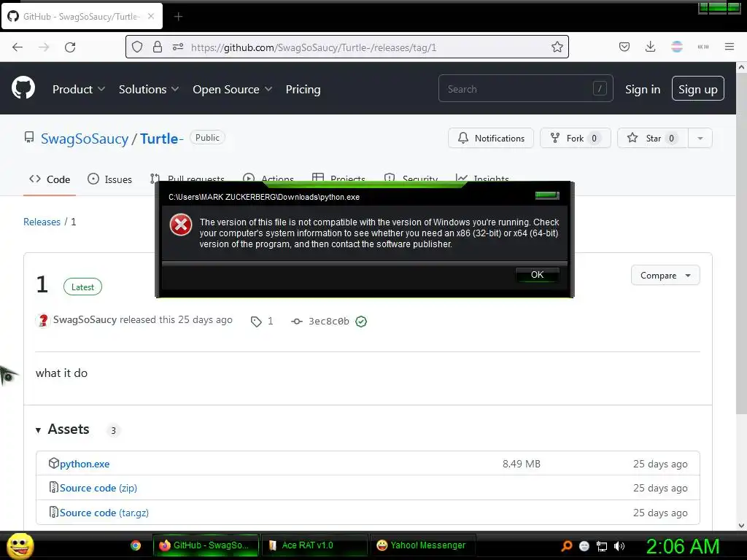Screen dimensions: 747x560
Task: Open the Compare dropdown
Action: [x=665, y=275]
